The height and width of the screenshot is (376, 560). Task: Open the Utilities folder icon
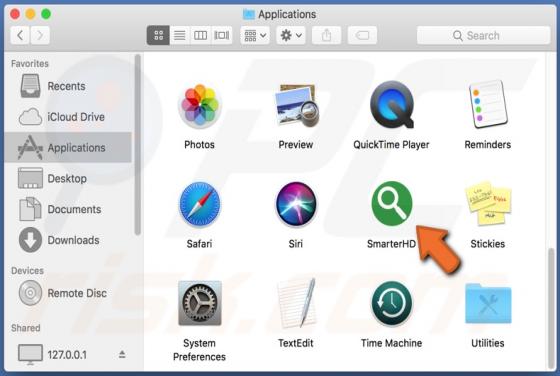tap(488, 304)
